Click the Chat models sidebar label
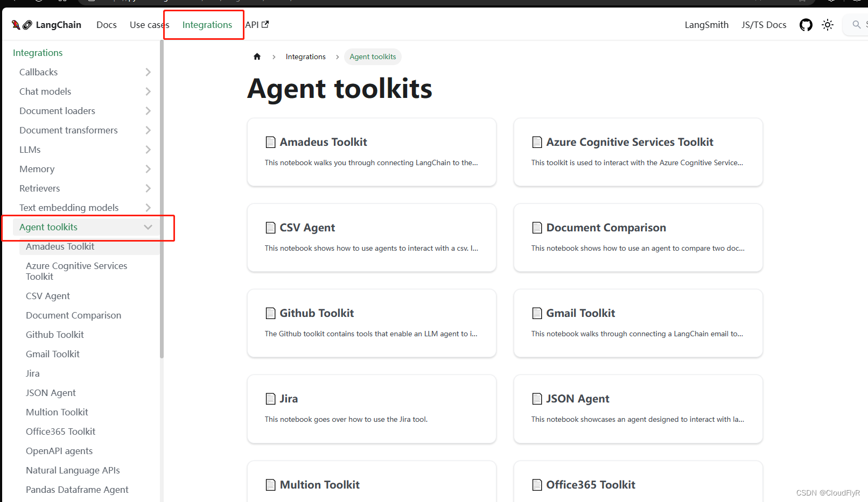Screen dimensions: 868x502 [x=45, y=91]
